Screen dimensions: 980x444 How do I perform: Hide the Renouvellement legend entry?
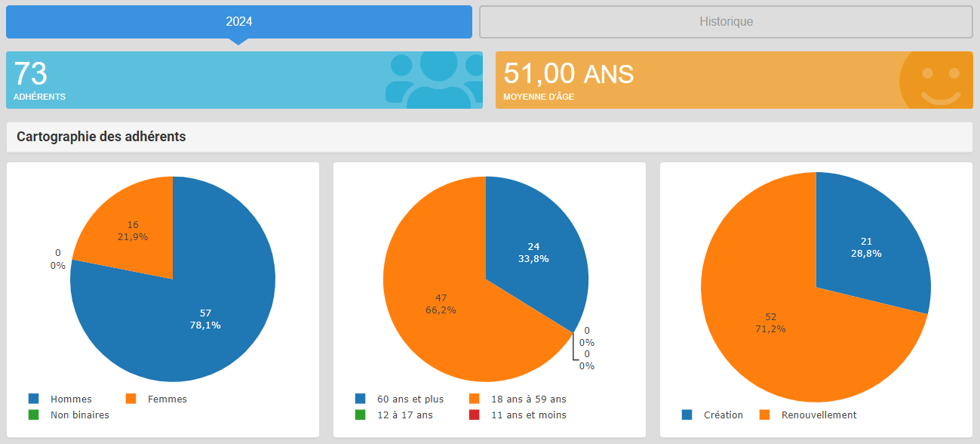[819, 415]
